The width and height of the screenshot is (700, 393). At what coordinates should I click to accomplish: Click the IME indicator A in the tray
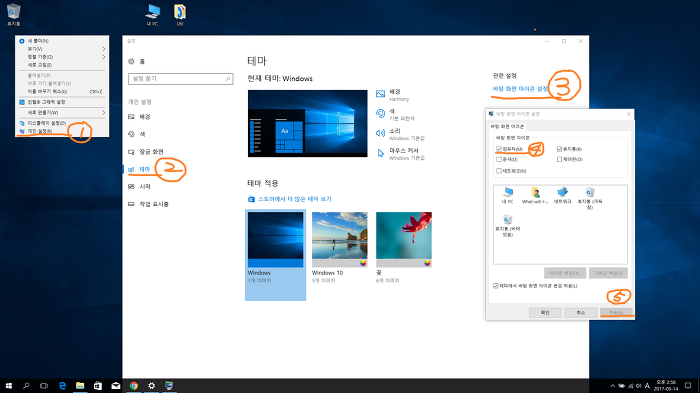click(647, 386)
